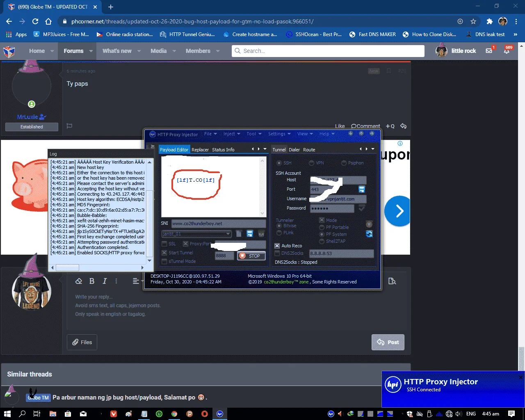This screenshot has width=525, height=420.
Task: Open the Windows notification center icon
Action: [511, 414]
